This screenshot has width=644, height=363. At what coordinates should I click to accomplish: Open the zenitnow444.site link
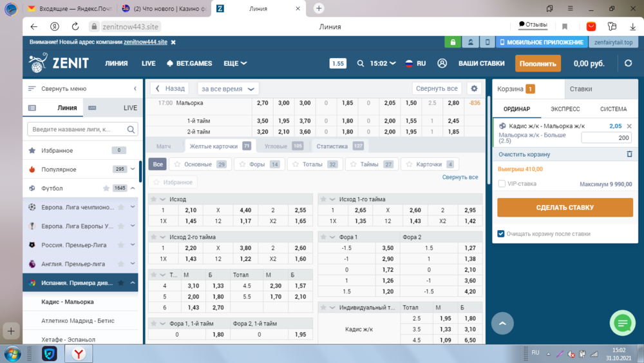click(x=146, y=42)
